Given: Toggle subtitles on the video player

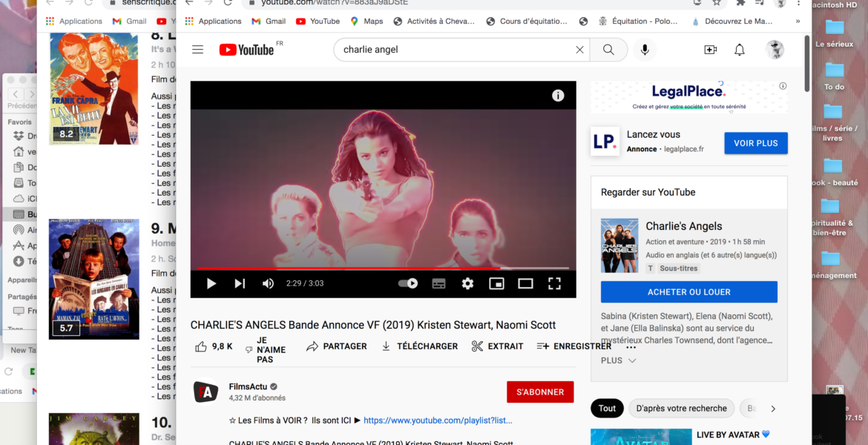Looking at the screenshot, I should click(x=439, y=283).
